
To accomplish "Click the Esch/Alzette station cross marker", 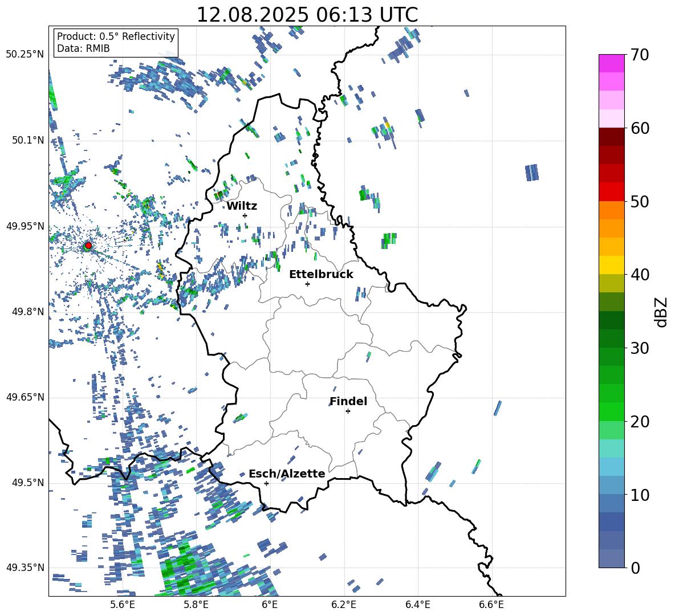I will tap(266, 483).
